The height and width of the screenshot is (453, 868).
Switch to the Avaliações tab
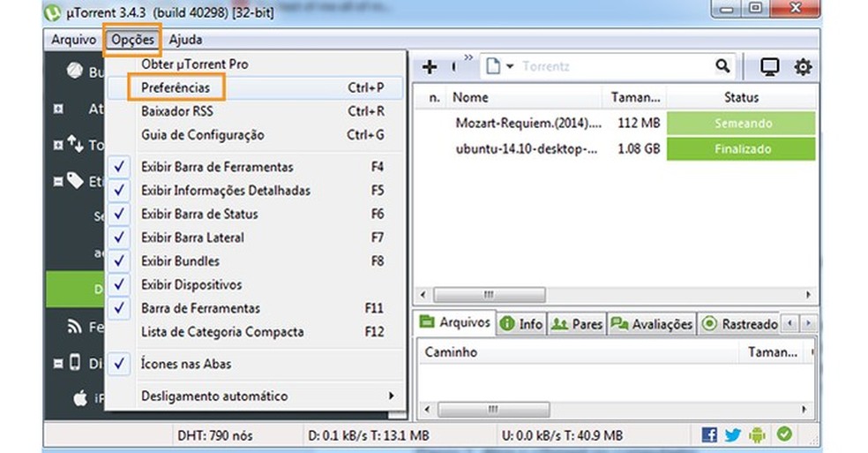click(x=652, y=324)
